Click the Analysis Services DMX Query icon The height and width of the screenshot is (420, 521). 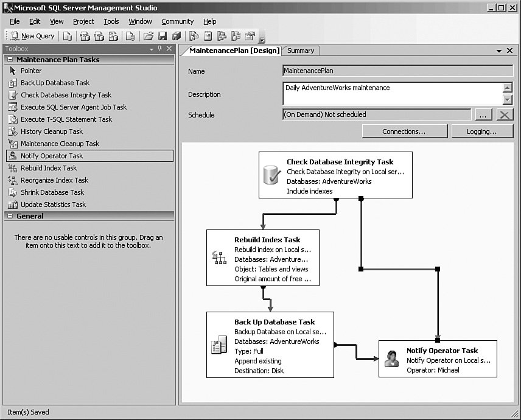pos(99,36)
